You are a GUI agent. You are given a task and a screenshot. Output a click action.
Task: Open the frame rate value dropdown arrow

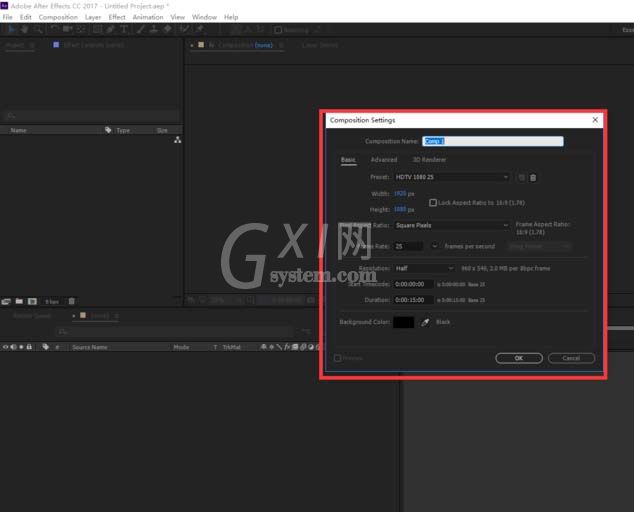434,246
